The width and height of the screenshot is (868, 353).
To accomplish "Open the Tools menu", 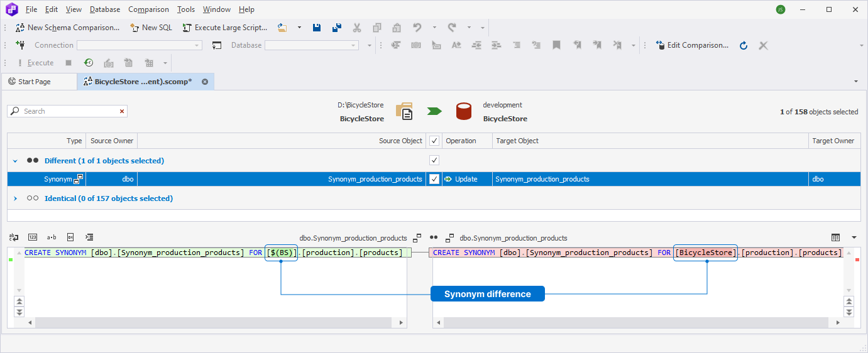I will [186, 9].
